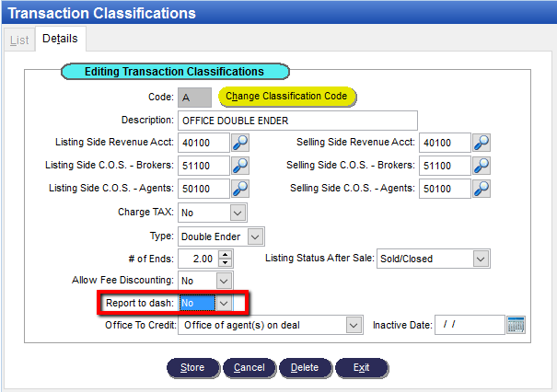This screenshot has height=392, width=557.
Task: Click the Store button
Action: pyautogui.click(x=192, y=367)
